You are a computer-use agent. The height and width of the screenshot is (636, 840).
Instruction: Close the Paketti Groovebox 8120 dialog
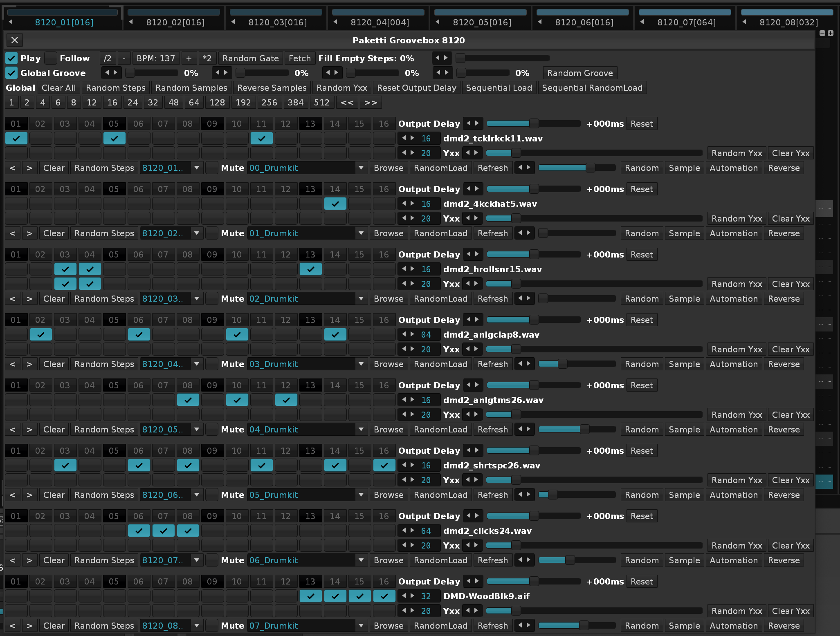click(15, 40)
